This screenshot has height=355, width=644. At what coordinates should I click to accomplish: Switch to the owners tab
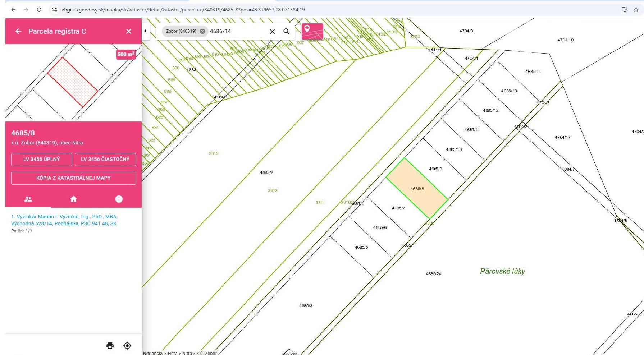point(28,199)
